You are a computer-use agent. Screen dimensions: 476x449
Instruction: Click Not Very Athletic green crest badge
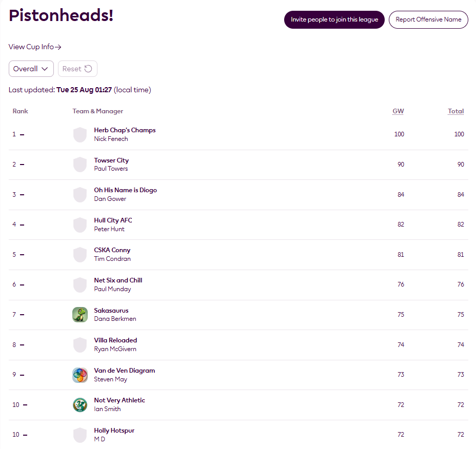80,405
